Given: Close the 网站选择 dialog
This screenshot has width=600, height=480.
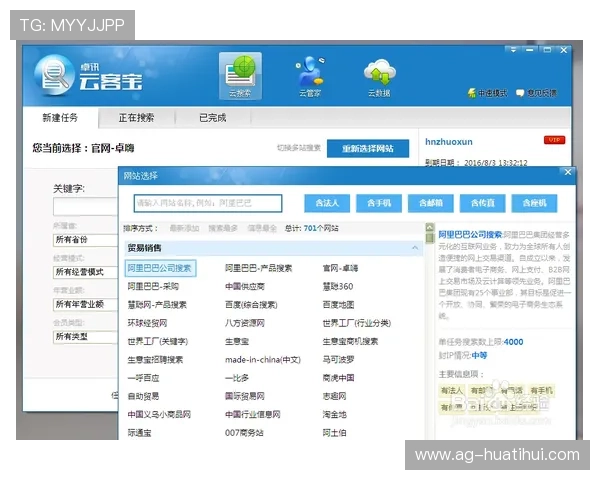Looking at the screenshot, I should [568, 172].
